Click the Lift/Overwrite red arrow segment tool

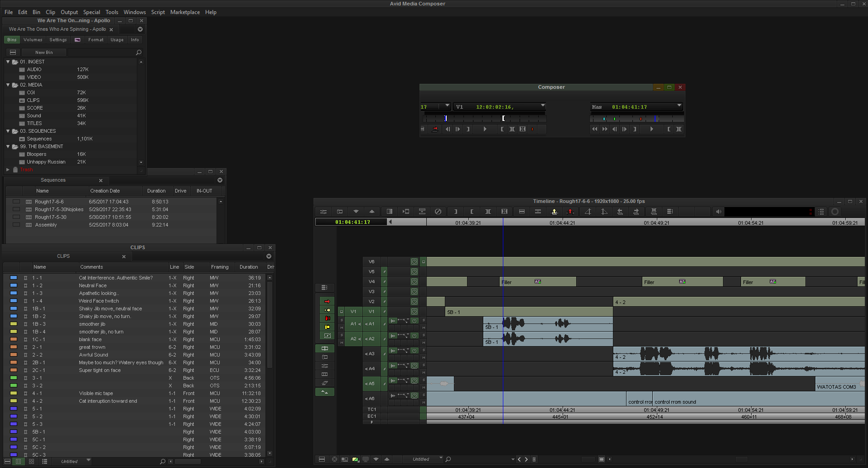coord(327,301)
